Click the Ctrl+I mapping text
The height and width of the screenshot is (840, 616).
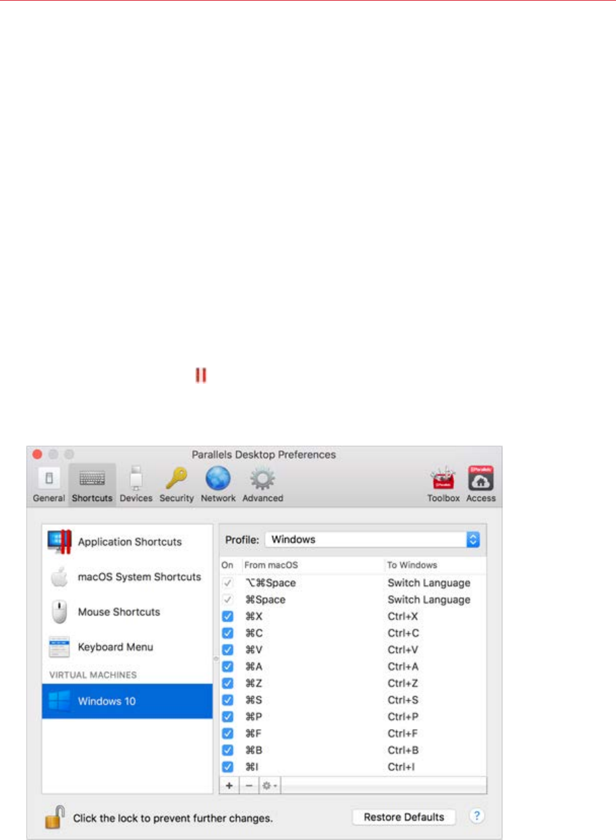(401, 767)
